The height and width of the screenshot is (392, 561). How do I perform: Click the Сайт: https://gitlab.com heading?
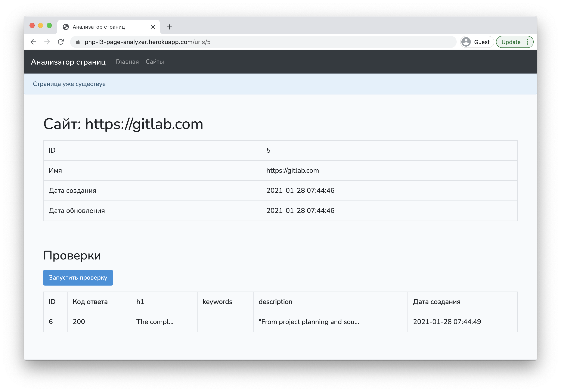(123, 124)
